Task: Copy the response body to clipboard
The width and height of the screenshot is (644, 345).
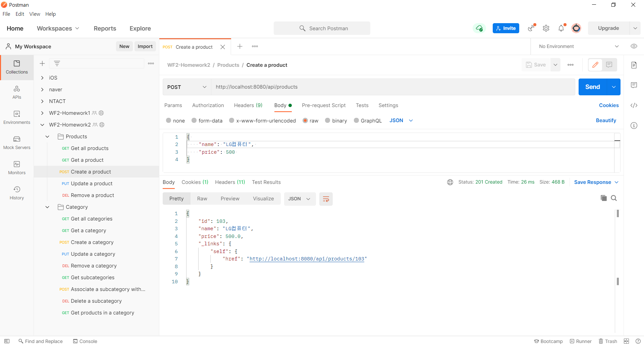Action: point(604,198)
